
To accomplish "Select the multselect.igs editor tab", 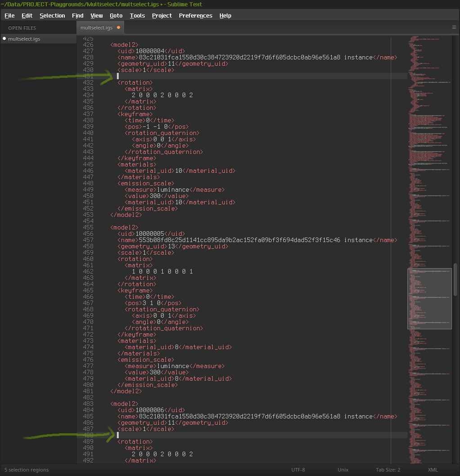I will tap(96, 27).
